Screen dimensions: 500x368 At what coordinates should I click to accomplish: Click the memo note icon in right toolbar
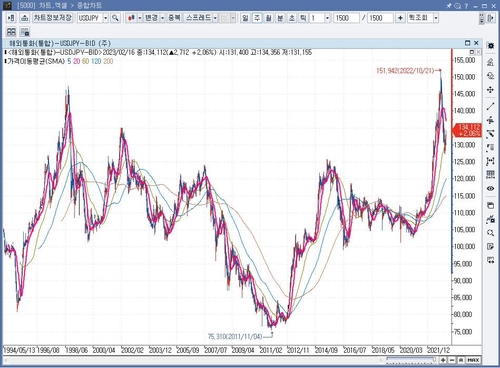[490, 246]
